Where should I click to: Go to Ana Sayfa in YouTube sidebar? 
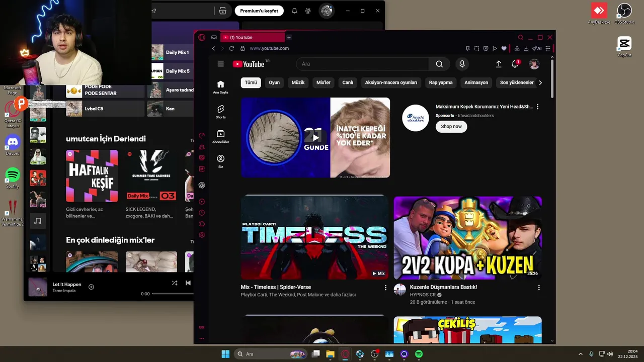220,87
